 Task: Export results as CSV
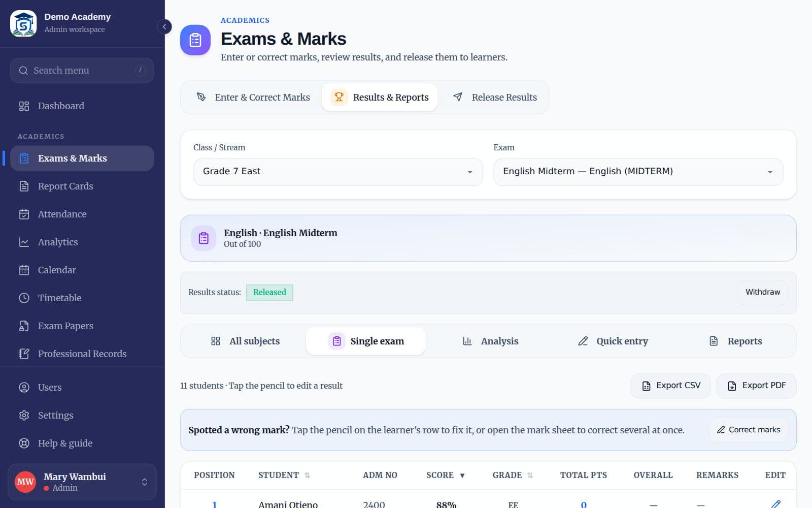671,386
